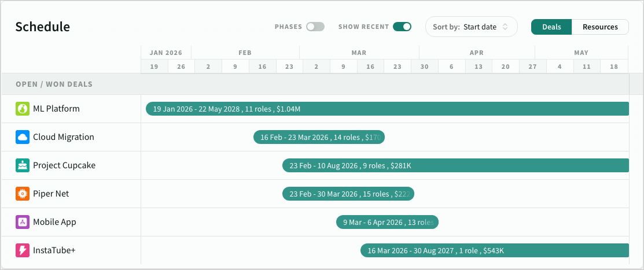Click the Open / Won Deals section header
The height and width of the screenshot is (270, 644).
pyautogui.click(x=54, y=84)
